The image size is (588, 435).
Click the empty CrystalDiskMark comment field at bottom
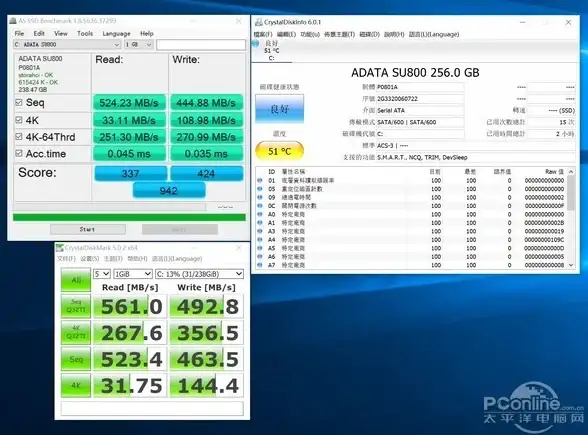click(x=152, y=408)
